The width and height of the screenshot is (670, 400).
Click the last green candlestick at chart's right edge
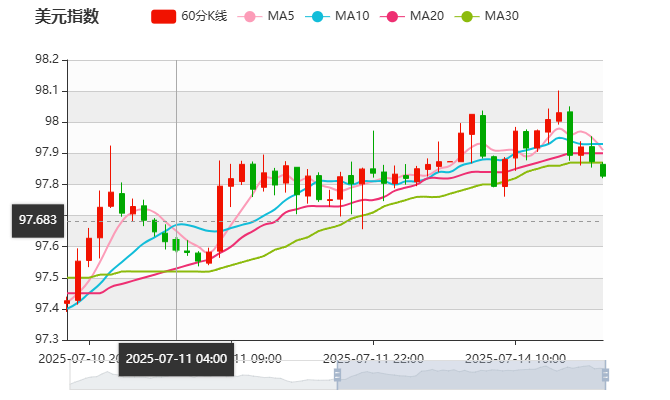pyautogui.click(x=603, y=170)
